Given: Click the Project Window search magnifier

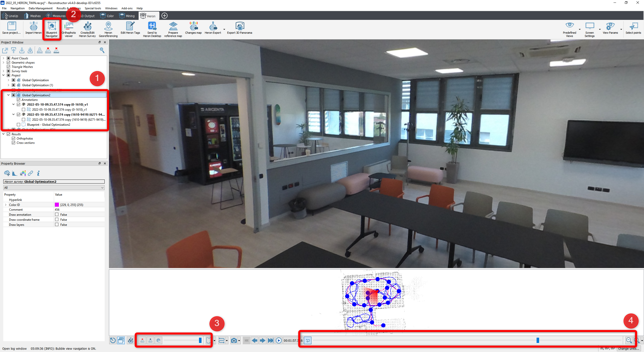Looking at the screenshot, I should pyautogui.click(x=102, y=50).
